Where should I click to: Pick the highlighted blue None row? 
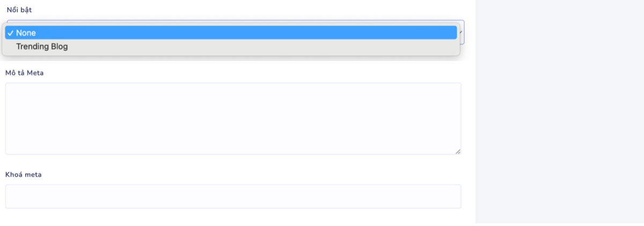pos(231,33)
